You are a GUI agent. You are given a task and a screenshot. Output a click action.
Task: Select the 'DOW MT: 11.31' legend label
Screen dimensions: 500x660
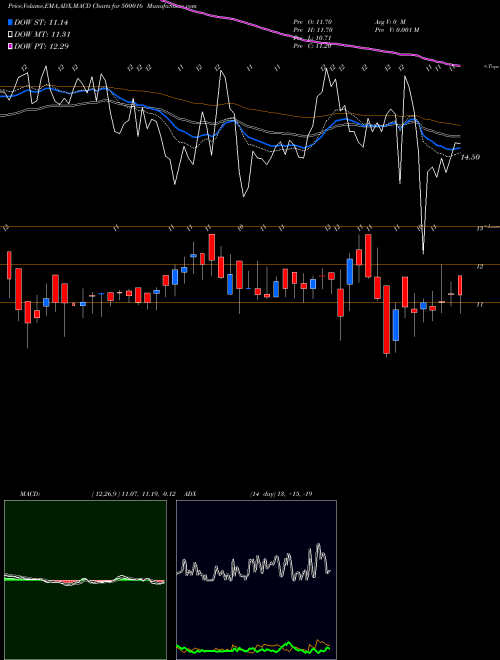point(42,35)
